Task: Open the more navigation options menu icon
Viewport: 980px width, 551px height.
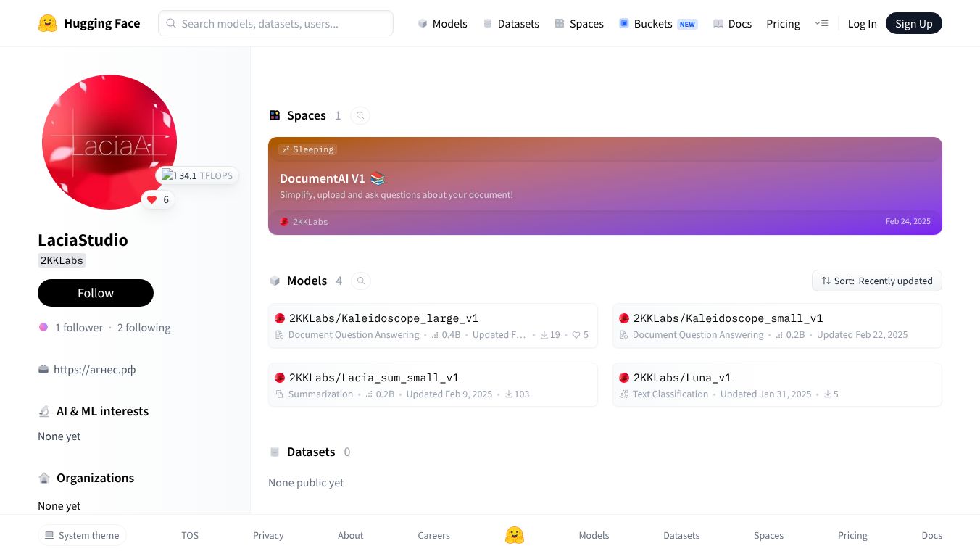Action: [x=821, y=23]
